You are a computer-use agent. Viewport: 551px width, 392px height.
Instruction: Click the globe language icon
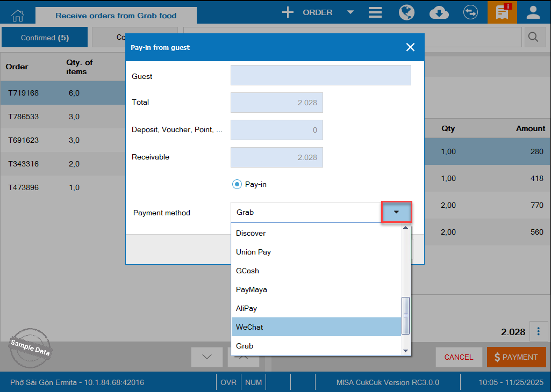(x=406, y=12)
